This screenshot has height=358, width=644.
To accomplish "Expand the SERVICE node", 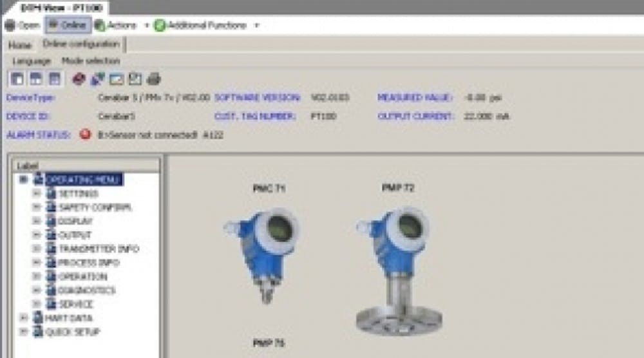I will (x=36, y=304).
